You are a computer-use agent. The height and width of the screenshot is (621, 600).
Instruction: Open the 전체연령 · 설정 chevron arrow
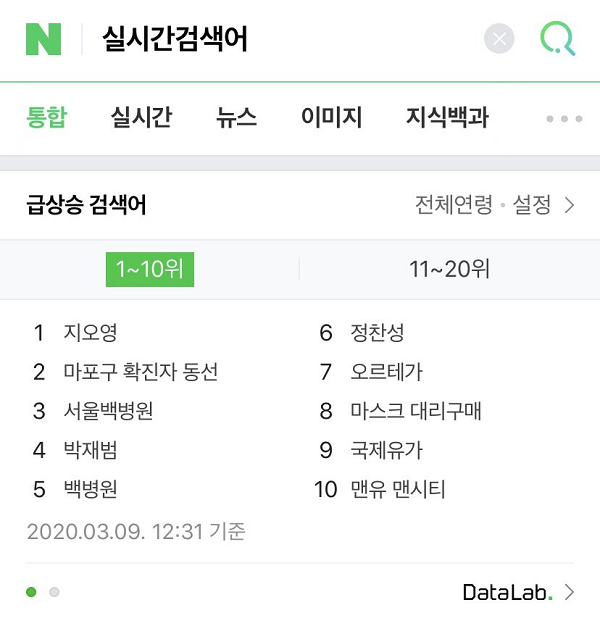570,205
